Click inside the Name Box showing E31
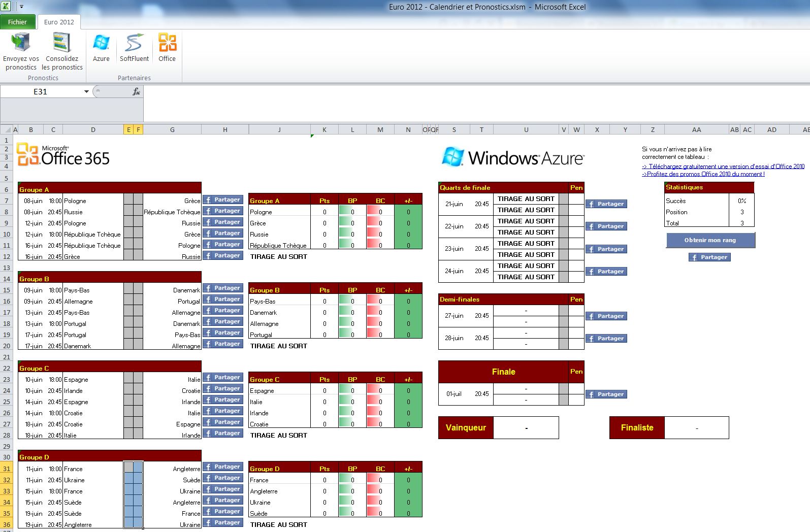 [41, 92]
